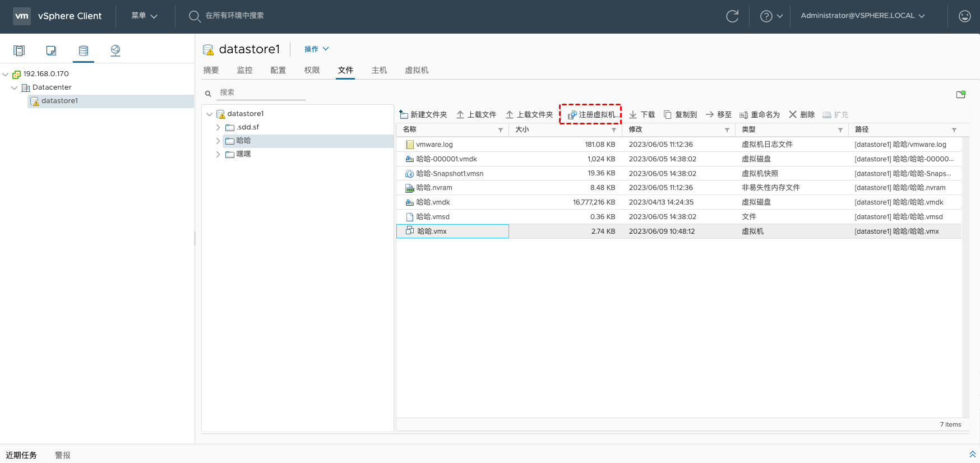
Task: Switch to VMs and Templates inventory icon
Action: click(x=51, y=50)
